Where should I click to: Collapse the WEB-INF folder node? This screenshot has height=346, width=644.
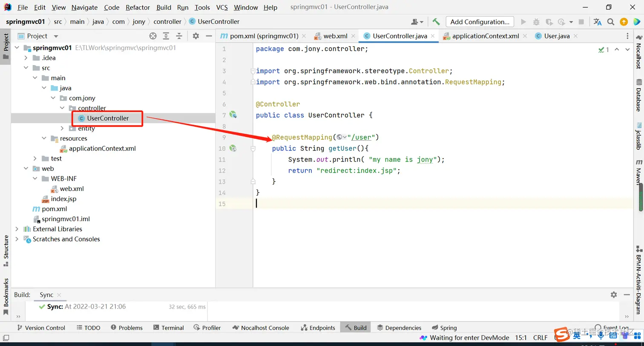[x=35, y=179]
